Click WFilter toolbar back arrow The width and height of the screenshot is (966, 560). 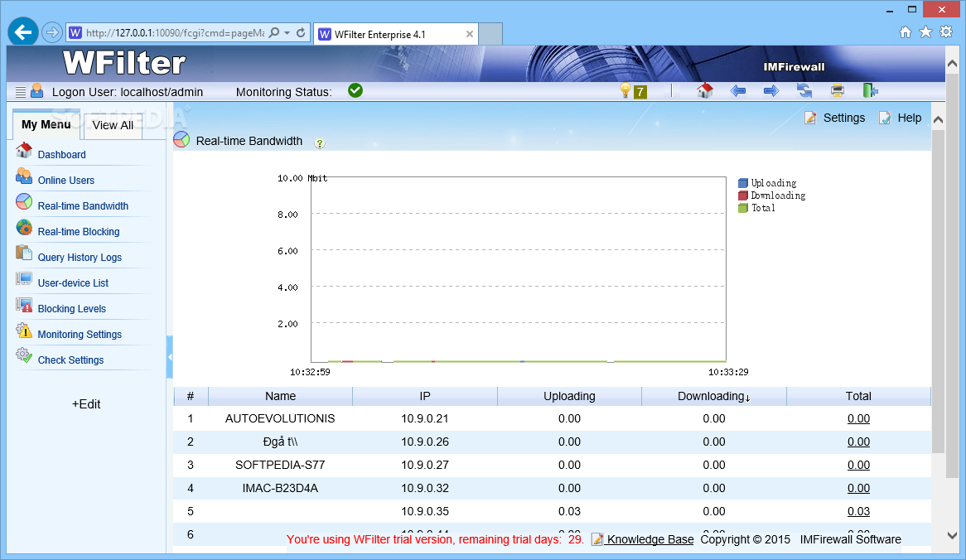click(x=738, y=91)
